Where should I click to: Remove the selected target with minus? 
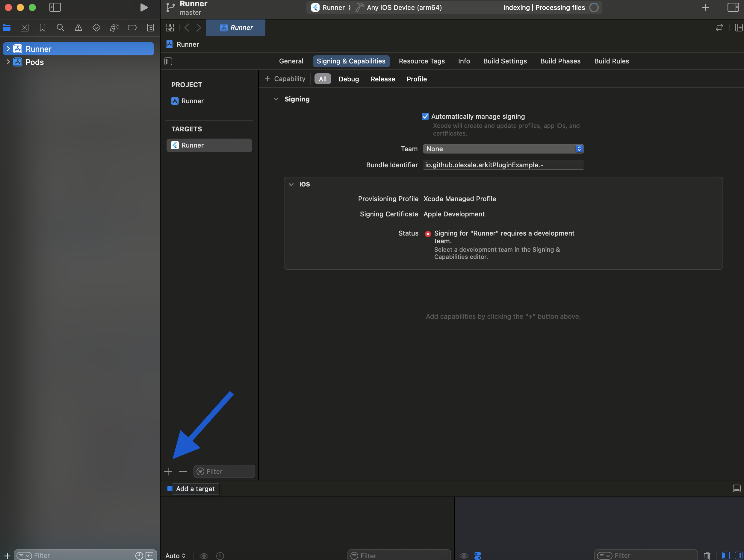pyautogui.click(x=183, y=471)
